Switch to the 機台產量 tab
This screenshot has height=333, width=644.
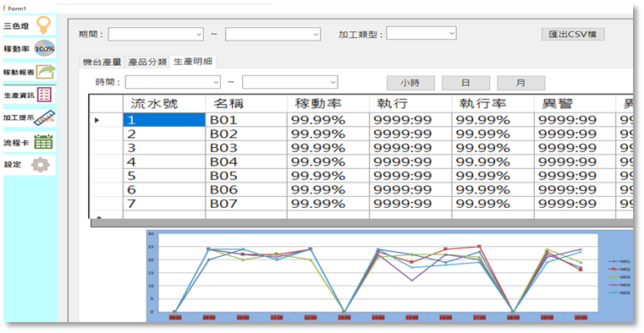click(x=102, y=63)
